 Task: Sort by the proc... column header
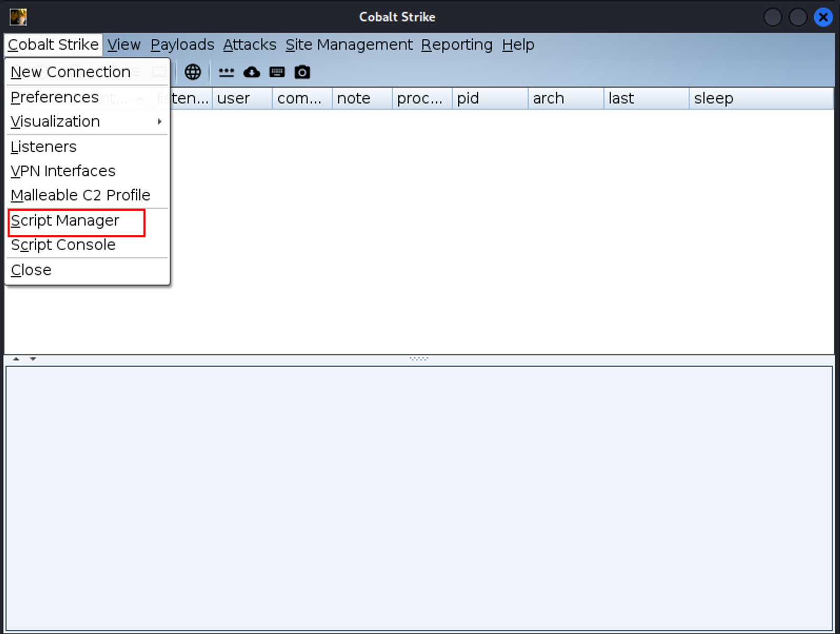pos(422,98)
